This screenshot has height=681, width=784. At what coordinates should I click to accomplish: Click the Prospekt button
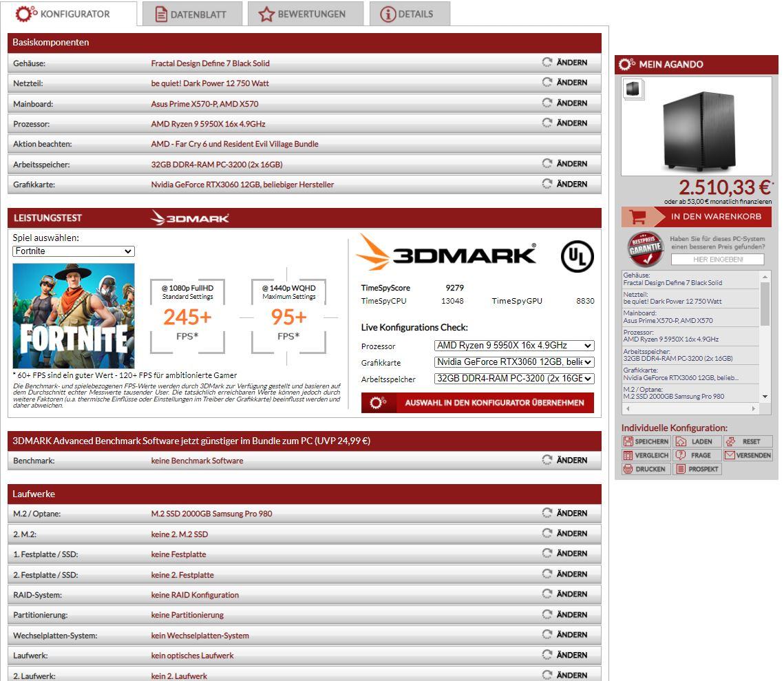(x=697, y=469)
